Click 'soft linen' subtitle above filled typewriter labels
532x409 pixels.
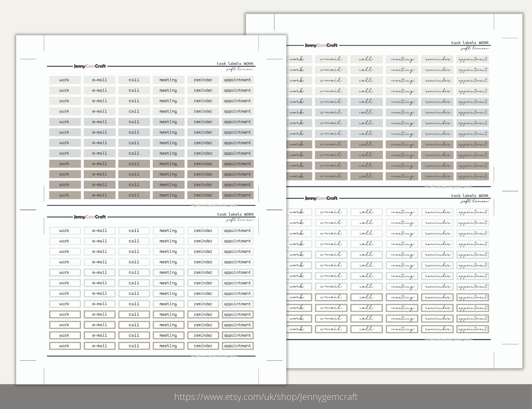tap(240, 69)
